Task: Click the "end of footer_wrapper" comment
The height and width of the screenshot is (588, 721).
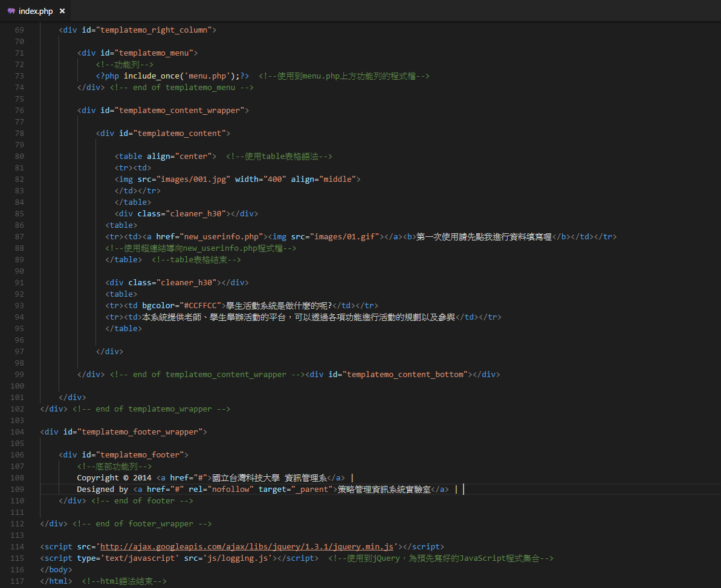Action: click(x=142, y=524)
